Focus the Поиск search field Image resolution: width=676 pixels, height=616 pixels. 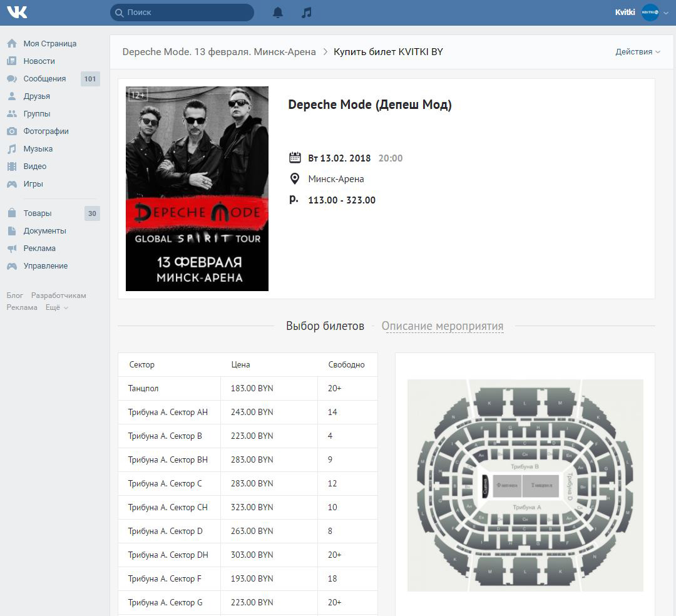pos(182,13)
